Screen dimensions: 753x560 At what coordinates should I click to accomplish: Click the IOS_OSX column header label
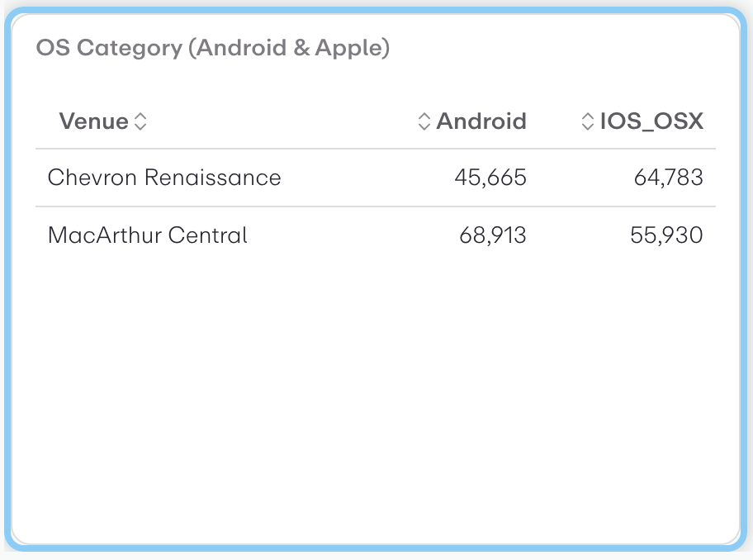652,121
